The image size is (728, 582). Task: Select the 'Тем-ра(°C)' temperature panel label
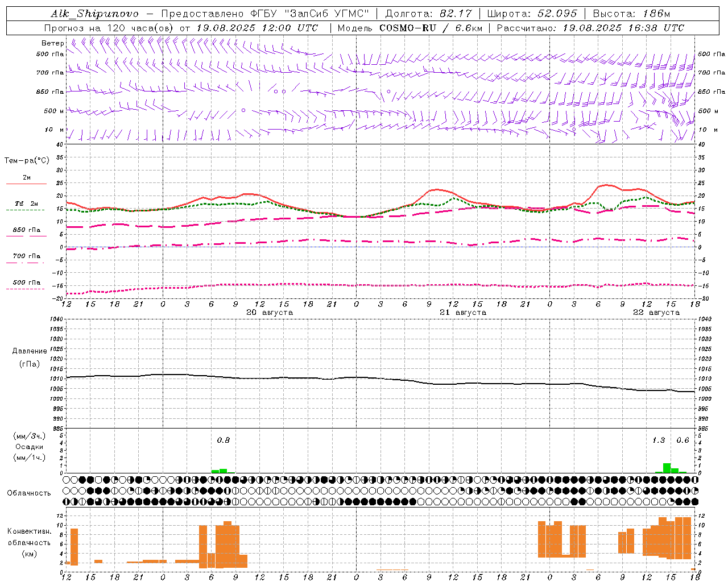27,161
